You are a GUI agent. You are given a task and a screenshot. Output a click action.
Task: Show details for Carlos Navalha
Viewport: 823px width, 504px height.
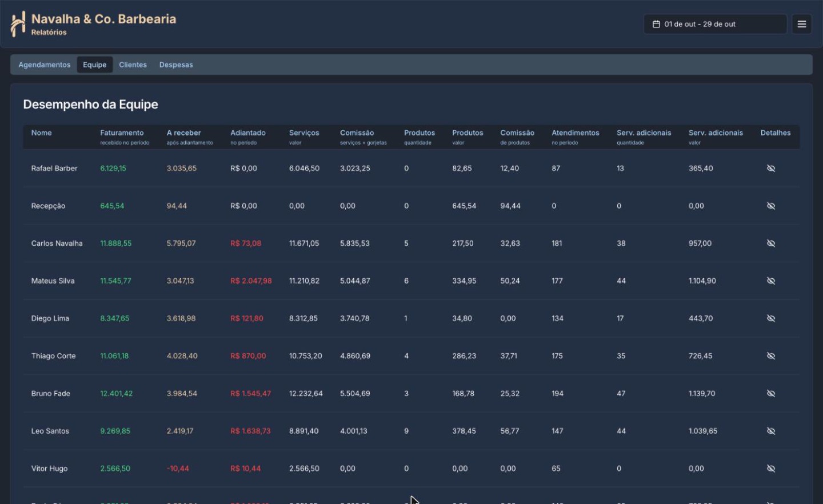(x=771, y=243)
